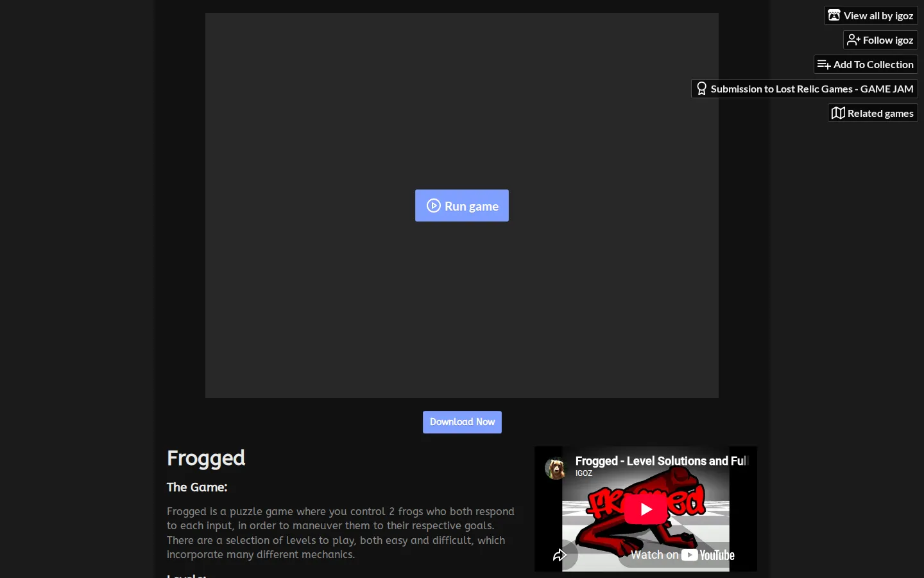Viewport: 924px width, 578px height.
Task: Click the add-person icon next to Follow igoz
Action: 853,40
